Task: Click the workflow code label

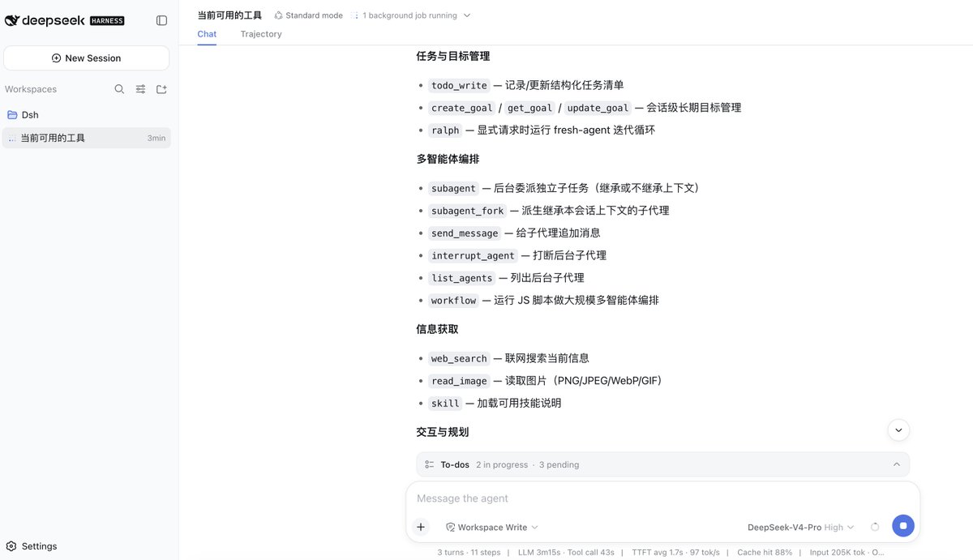Action: tap(453, 301)
